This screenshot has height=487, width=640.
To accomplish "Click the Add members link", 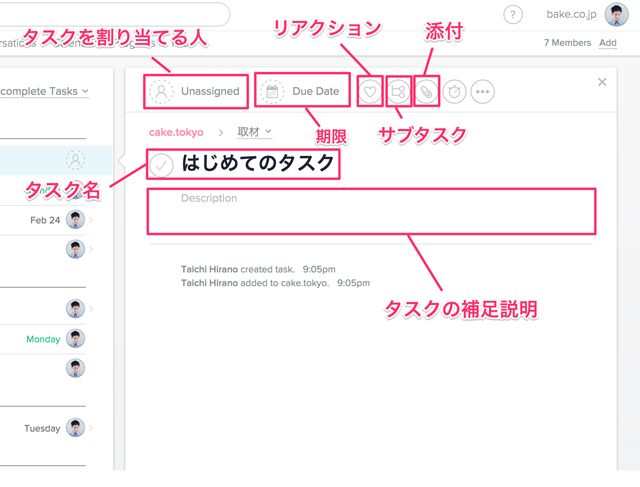I will 607,42.
